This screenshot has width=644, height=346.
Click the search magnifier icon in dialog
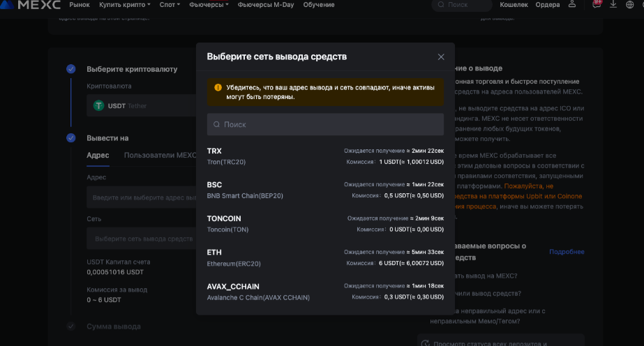point(216,124)
